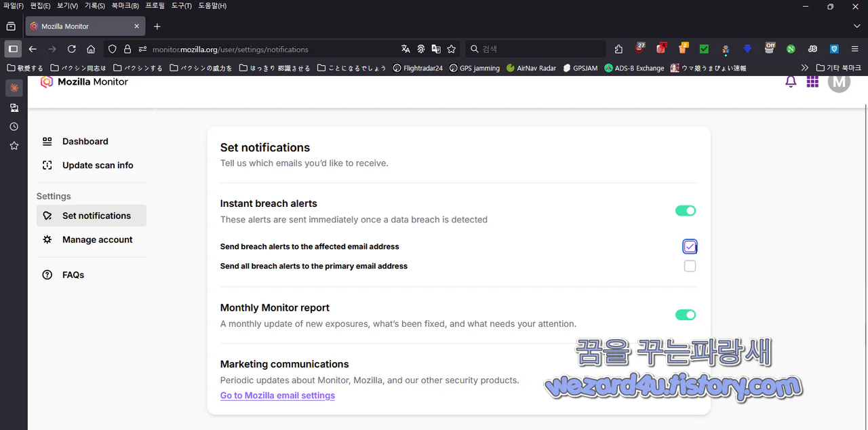Open the extension icon showing badge 2
The height and width of the screenshot is (430, 868).
coord(683,48)
